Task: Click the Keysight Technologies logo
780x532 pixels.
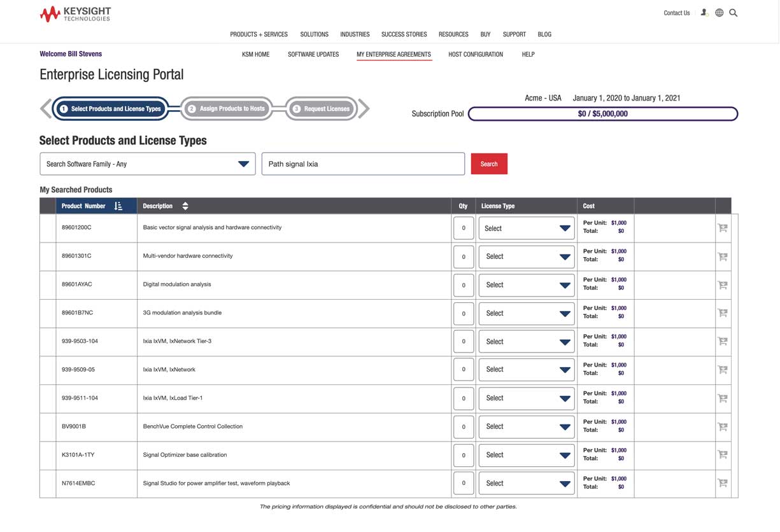Action: tap(74, 13)
